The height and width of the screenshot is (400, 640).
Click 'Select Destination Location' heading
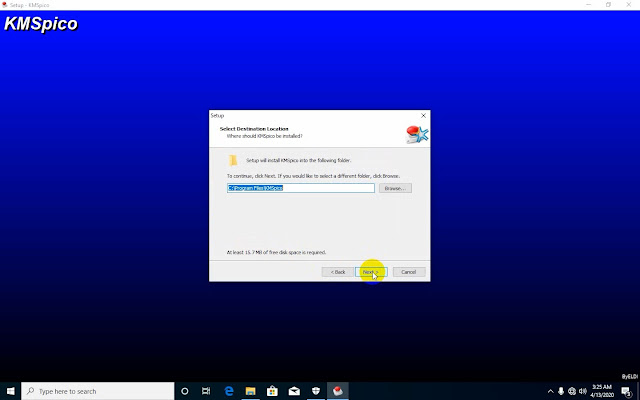(x=254, y=129)
